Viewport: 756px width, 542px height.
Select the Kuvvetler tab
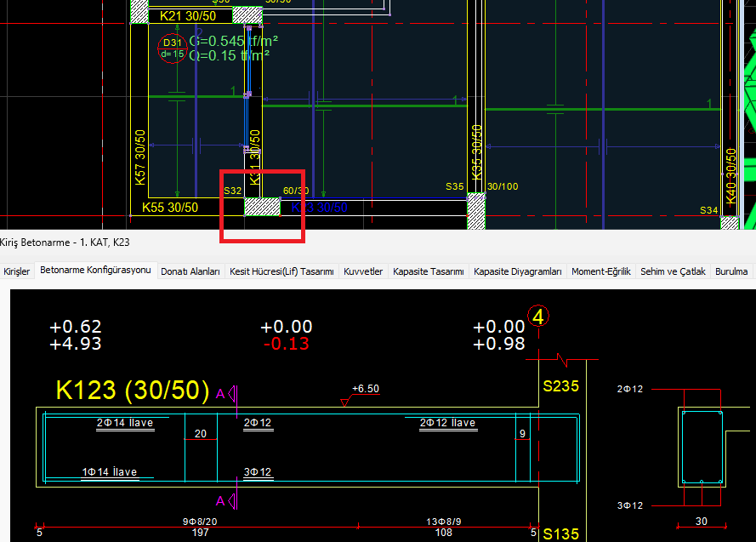click(x=363, y=271)
